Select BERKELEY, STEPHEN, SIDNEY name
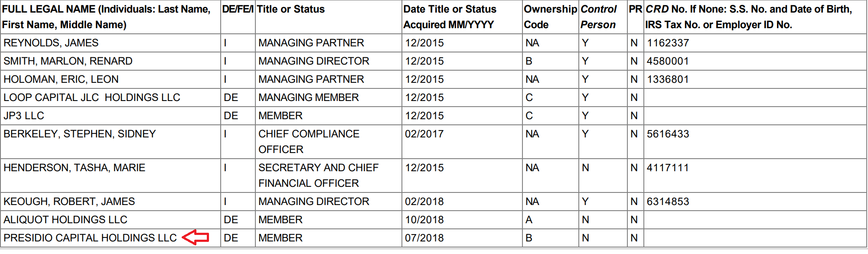 coord(80,134)
